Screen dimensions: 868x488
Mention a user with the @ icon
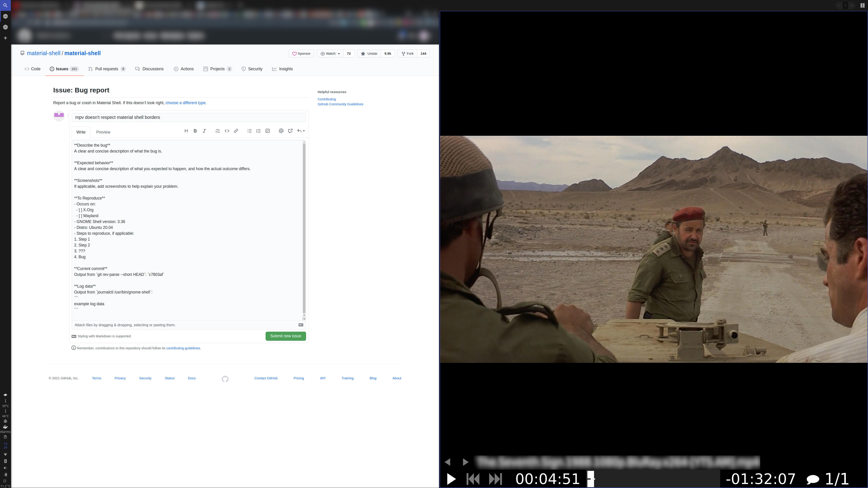(281, 131)
